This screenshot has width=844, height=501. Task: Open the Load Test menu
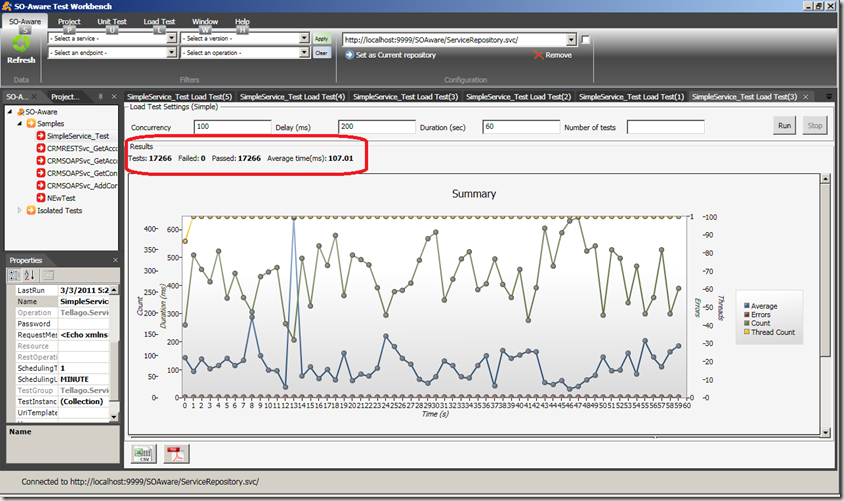(159, 22)
